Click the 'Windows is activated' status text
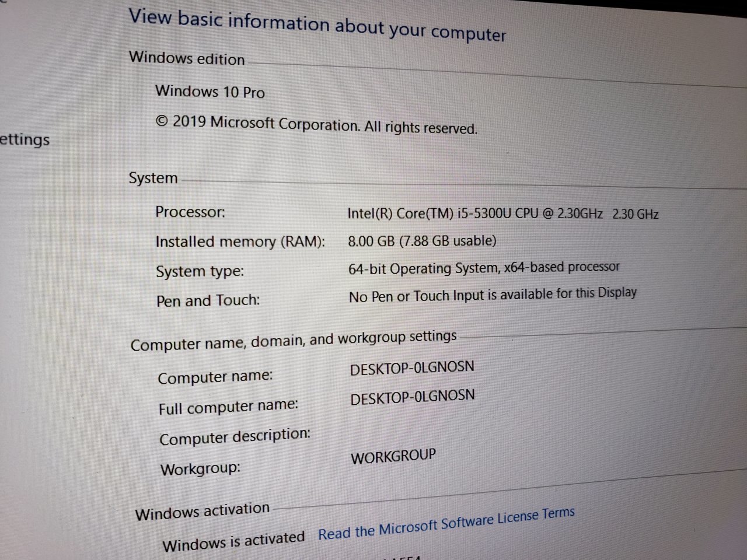Screen dimensions: 747x560 coord(233,541)
